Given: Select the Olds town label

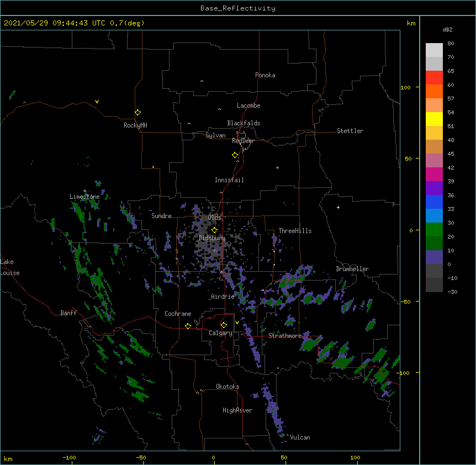Looking at the screenshot, I should (x=214, y=218).
